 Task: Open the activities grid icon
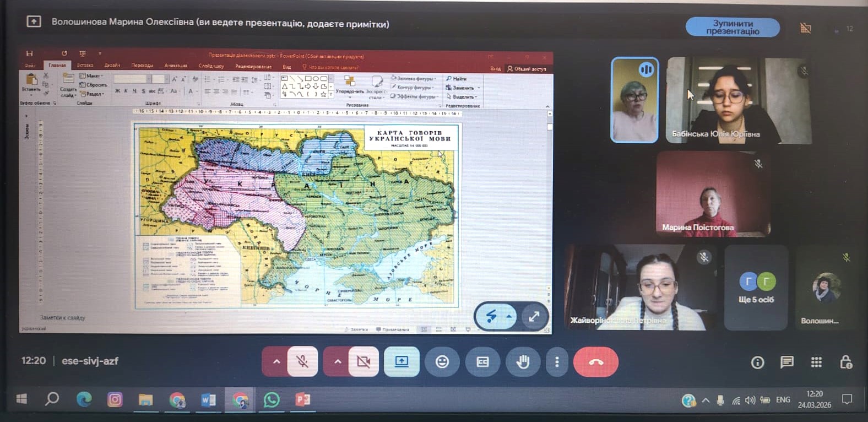click(816, 362)
